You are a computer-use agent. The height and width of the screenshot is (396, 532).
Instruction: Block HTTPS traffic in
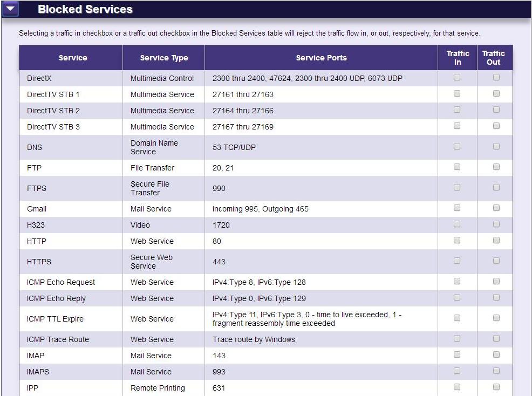[x=457, y=261]
